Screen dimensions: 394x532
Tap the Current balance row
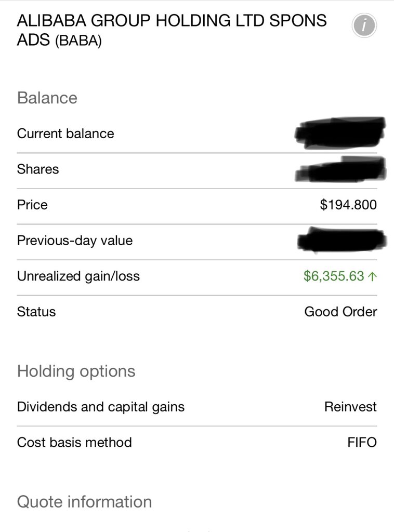point(197,134)
